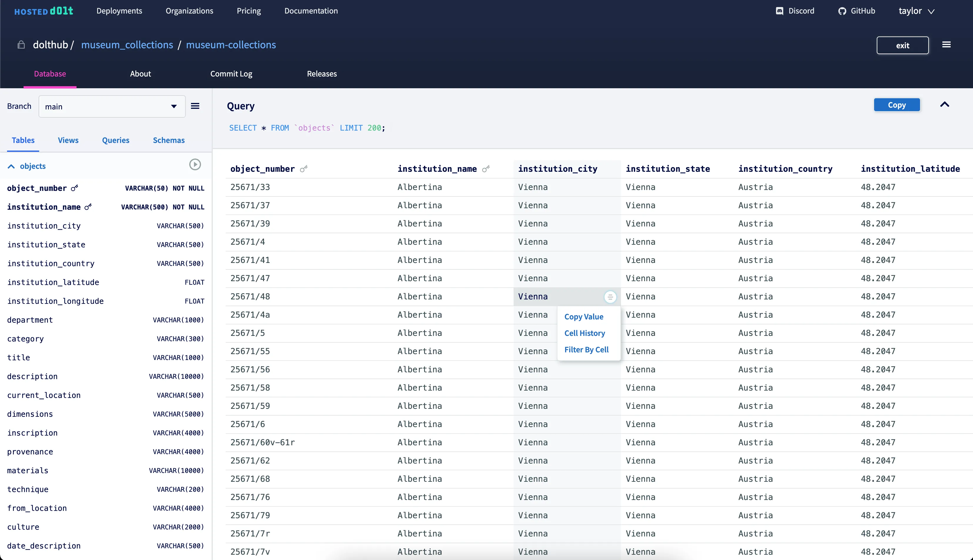Open the Discord link icon

(x=779, y=11)
